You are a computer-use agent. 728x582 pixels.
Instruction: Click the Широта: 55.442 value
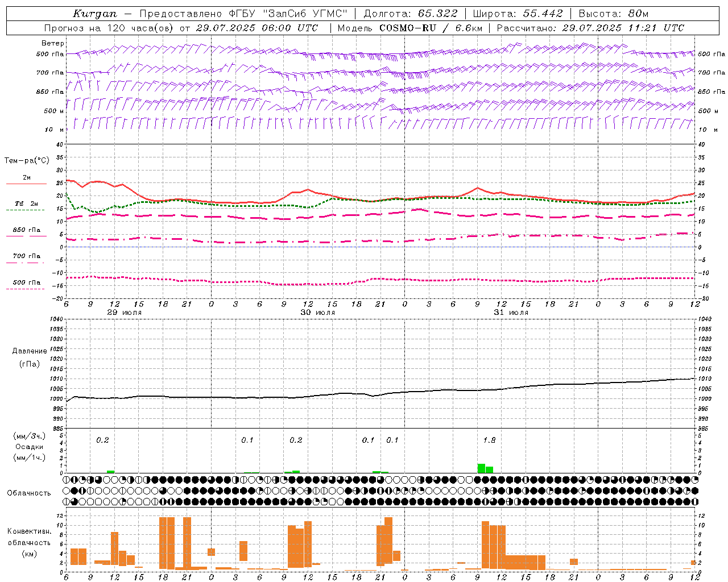[x=518, y=14]
